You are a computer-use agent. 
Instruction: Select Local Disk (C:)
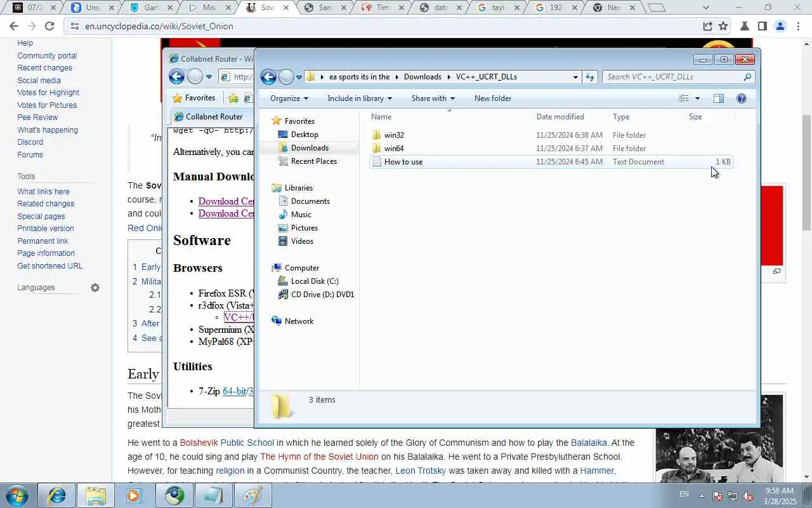[314, 281]
